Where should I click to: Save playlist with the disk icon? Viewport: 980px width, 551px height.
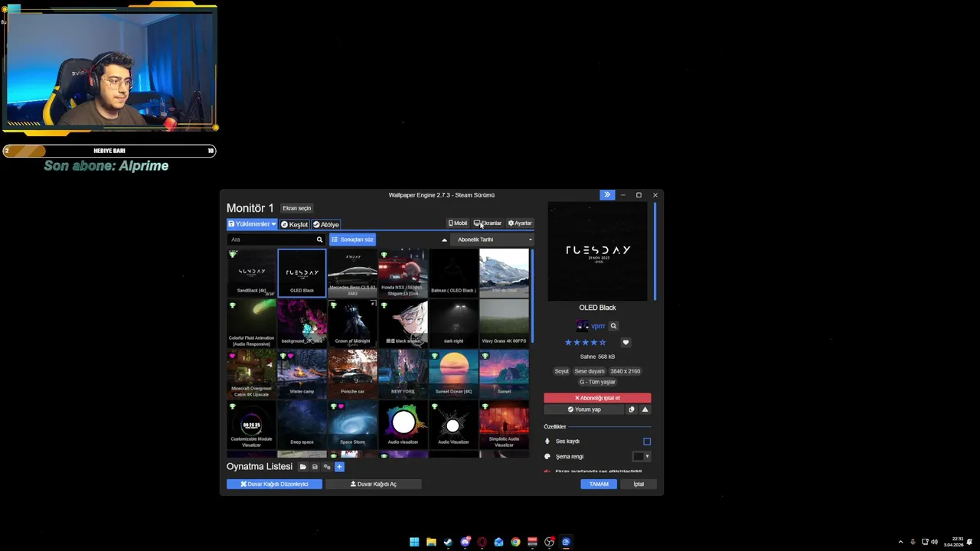click(x=315, y=467)
